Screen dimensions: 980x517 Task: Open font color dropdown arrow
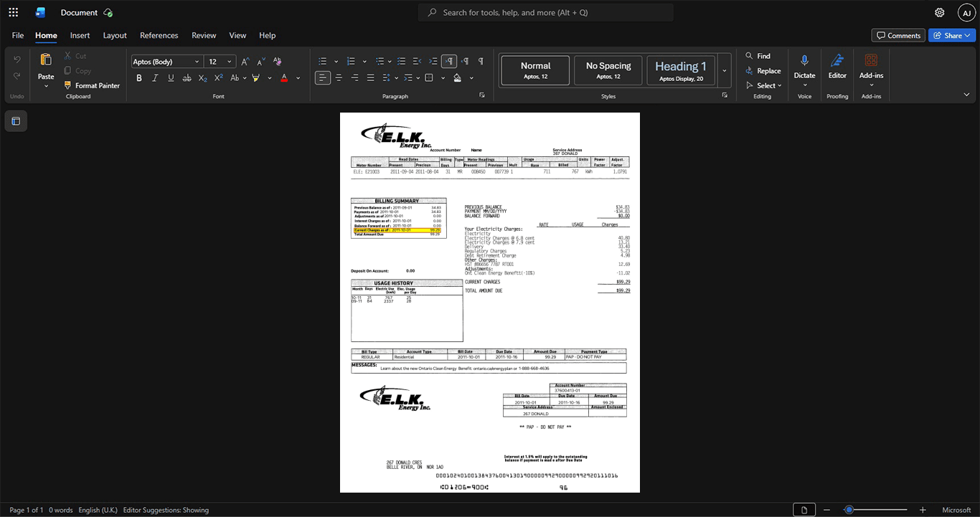[x=298, y=77]
